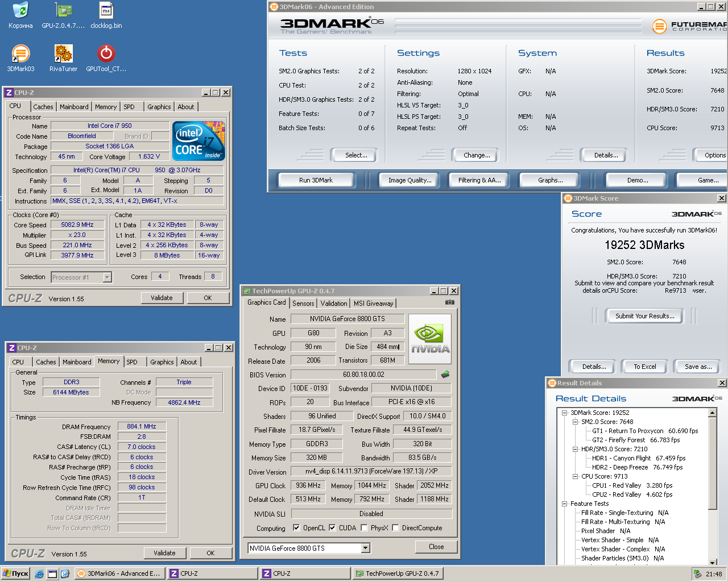The image size is (728, 582).
Task: Select 'GT1 - Return To Proxycon' result row
Action: click(x=645, y=431)
